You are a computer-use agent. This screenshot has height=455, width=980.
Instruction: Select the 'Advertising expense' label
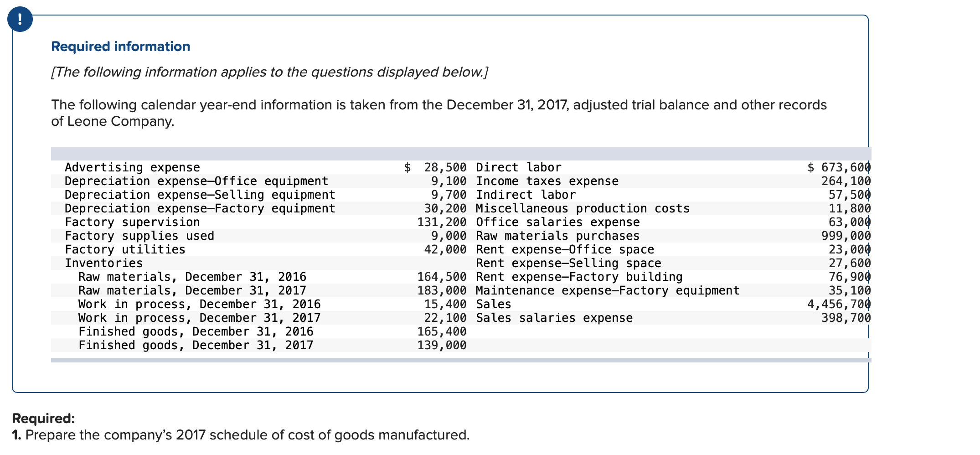[x=132, y=167]
